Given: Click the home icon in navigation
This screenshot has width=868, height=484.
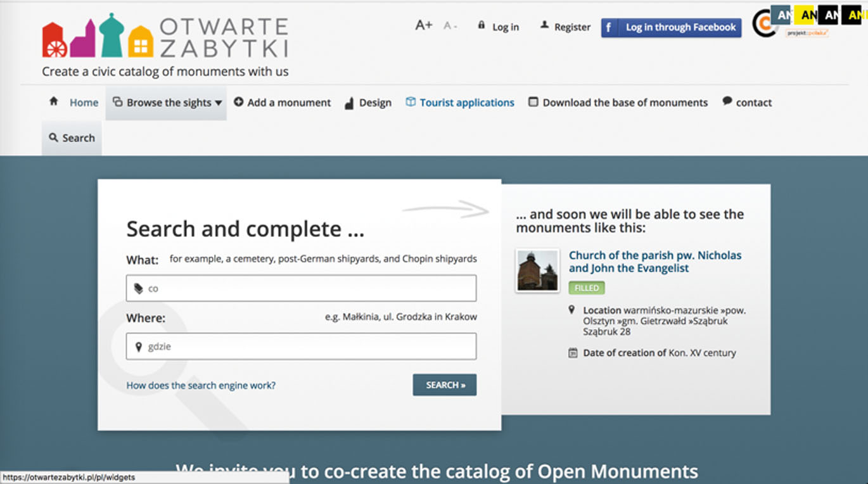Looking at the screenshot, I should (54, 101).
